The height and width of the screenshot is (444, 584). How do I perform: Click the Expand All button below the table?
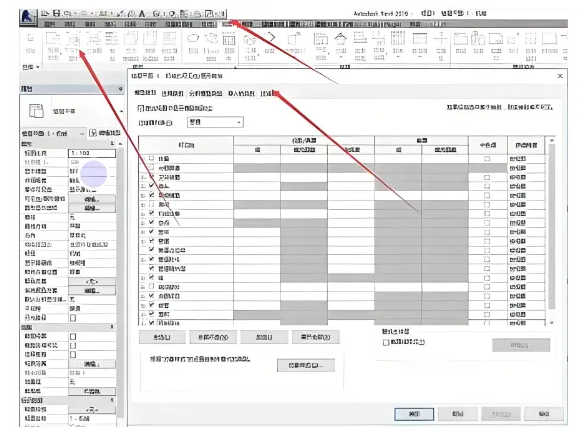pos(315,337)
